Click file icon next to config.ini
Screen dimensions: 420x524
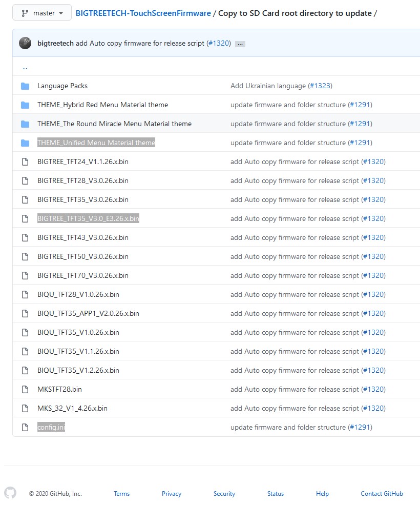[25, 428]
